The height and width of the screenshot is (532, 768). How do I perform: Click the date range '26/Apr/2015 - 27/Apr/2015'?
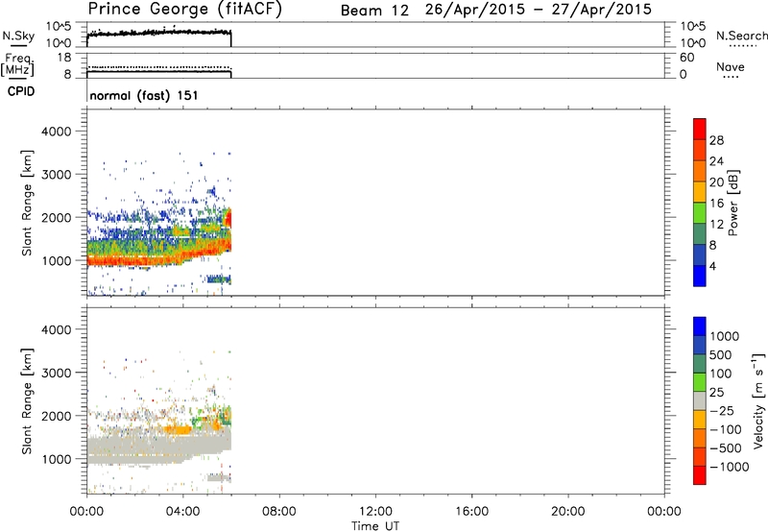(x=539, y=10)
